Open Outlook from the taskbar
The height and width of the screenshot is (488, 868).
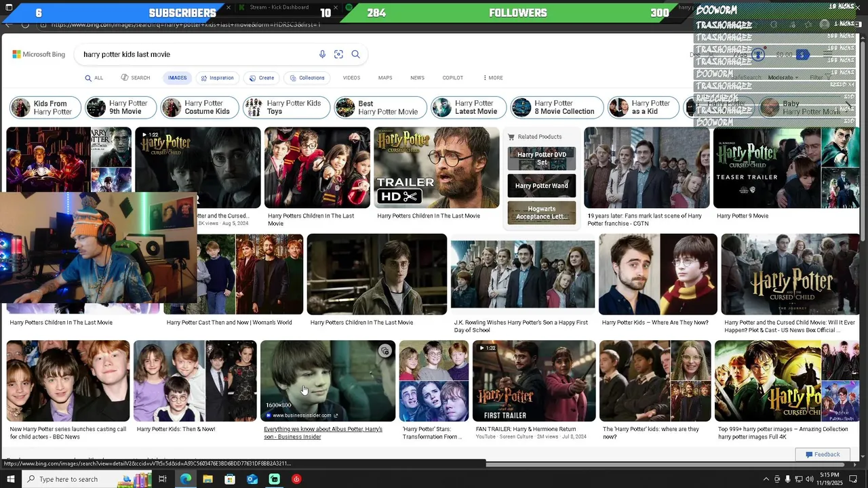tap(252, 479)
